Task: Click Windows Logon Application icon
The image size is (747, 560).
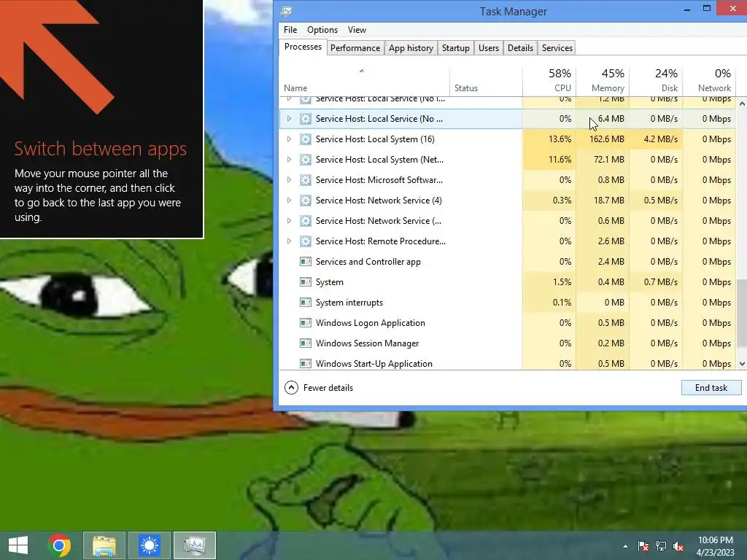Action: pos(306,323)
